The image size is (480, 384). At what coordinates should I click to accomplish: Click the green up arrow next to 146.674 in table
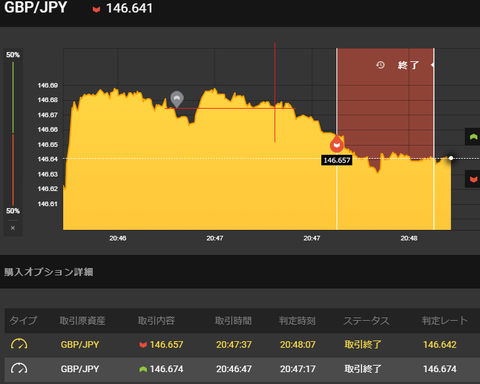pos(143,369)
